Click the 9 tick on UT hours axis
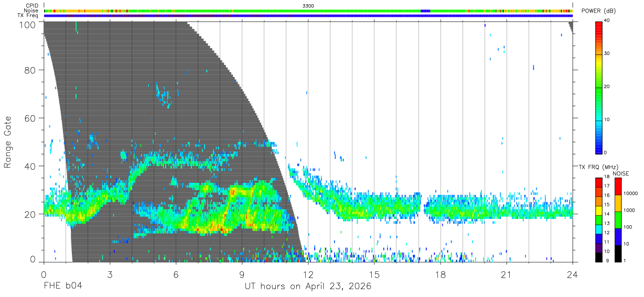 (x=242, y=274)
